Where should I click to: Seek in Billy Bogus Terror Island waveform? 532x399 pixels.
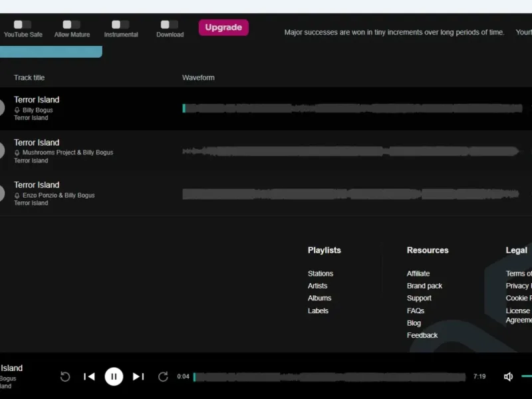tap(352, 108)
